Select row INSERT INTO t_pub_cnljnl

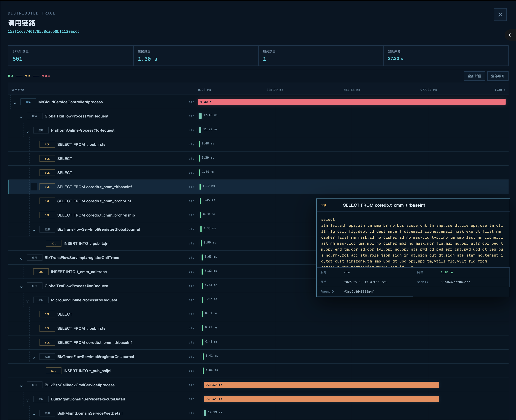[x=258, y=371]
